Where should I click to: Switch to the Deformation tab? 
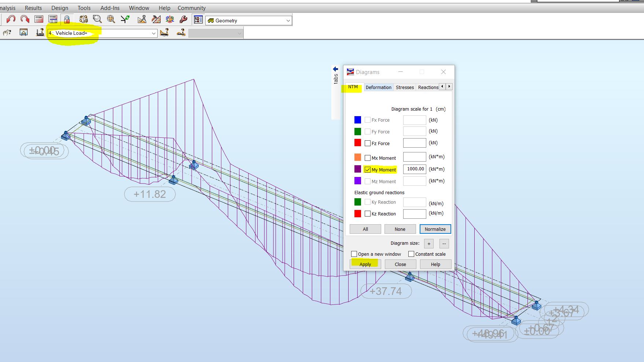click(x=378, y=87)
